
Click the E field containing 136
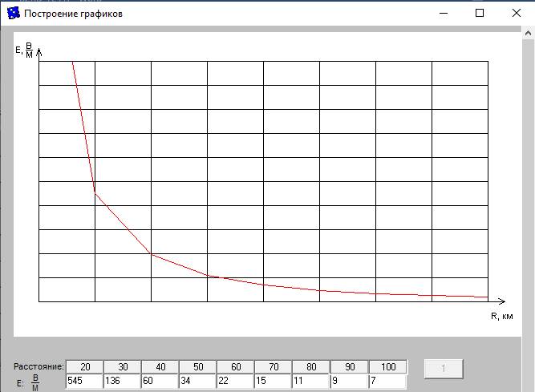pyautogui.click(x=122, y=381)
